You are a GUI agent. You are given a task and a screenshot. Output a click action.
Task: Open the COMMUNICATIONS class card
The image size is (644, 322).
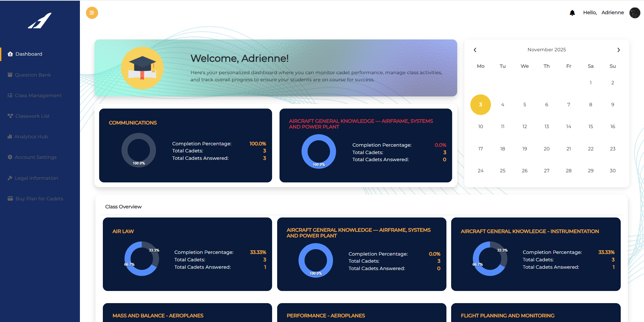(133, 122)
